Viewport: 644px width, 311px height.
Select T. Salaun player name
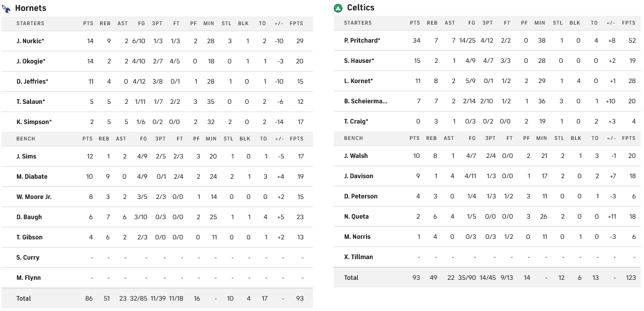(x=31, y=102)
